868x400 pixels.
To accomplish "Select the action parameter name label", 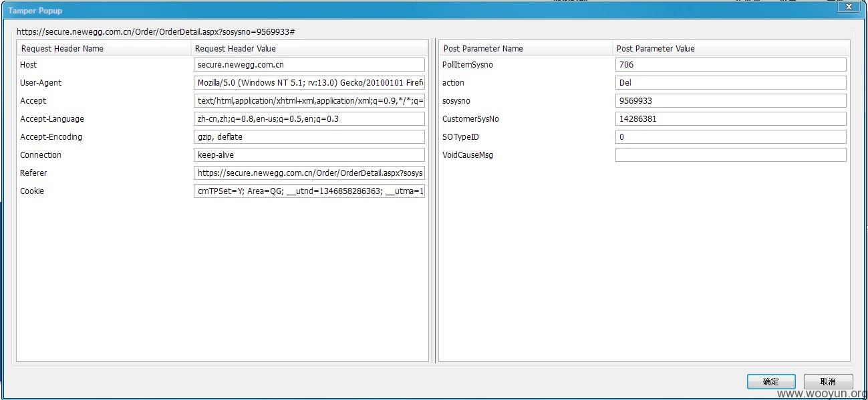I will click(453, 83).
